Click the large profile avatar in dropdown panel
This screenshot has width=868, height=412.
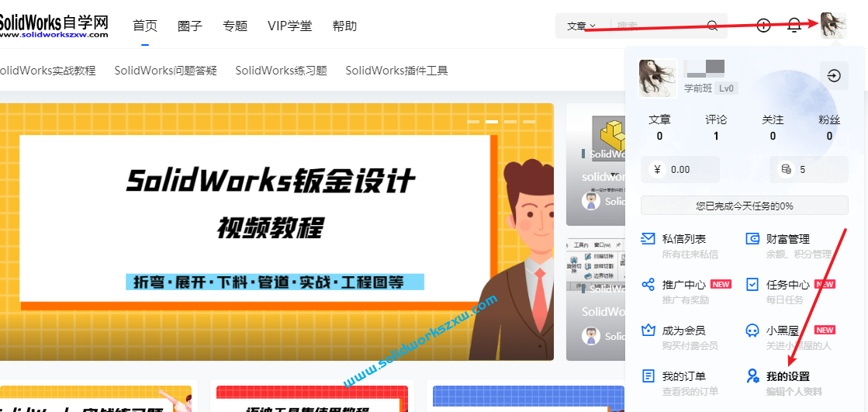coord(658,78)
